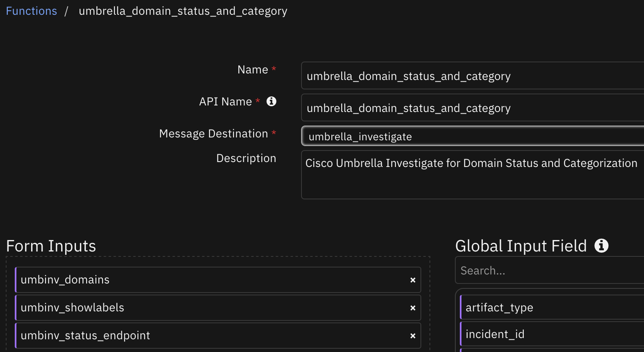Remove umbinv_status_endpoint from Form Inputs

point(413,336)
